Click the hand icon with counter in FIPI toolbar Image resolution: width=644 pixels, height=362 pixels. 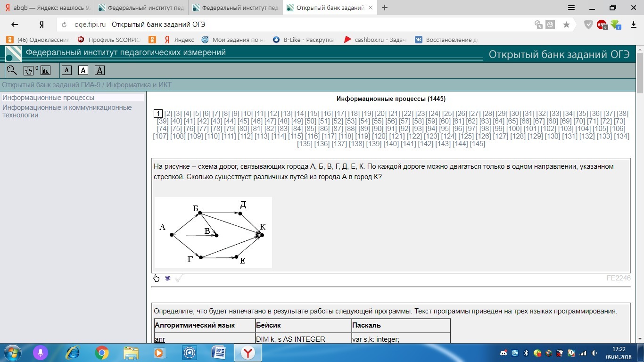click(x=29, y=71)
